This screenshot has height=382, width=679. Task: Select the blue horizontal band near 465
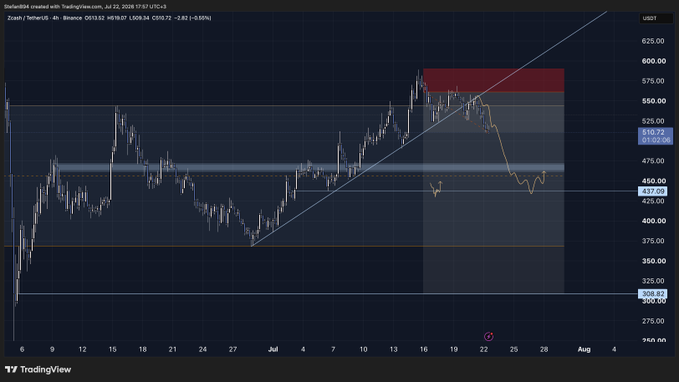311,167
